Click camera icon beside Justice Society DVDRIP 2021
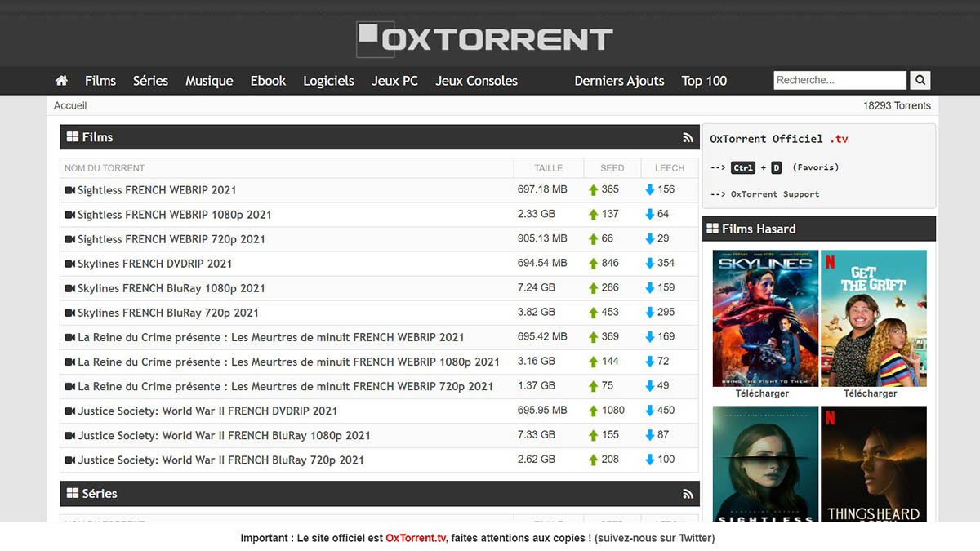The width and height of the screenshot is (980, 551). pyautogui.click(x=69, y=411)
